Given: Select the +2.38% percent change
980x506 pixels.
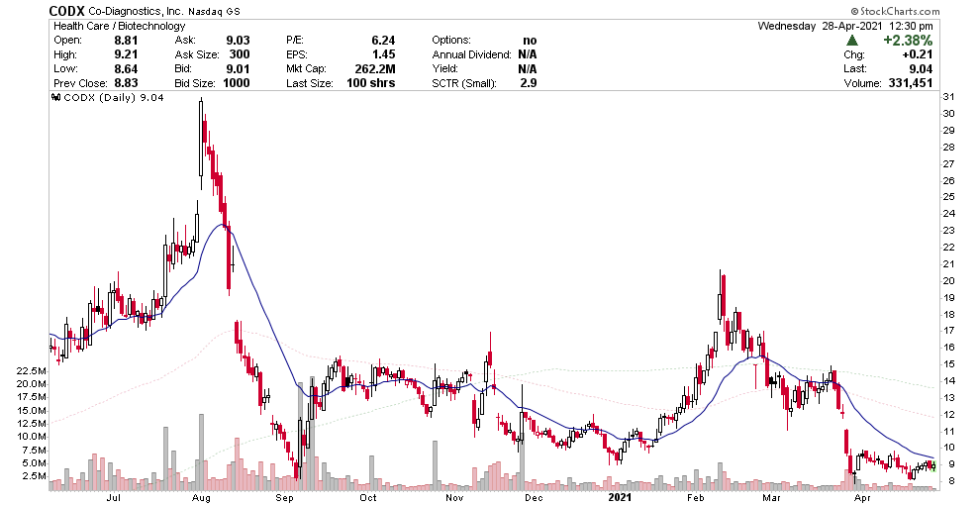Looking at the screenshot, I should [x=908, y=41].
